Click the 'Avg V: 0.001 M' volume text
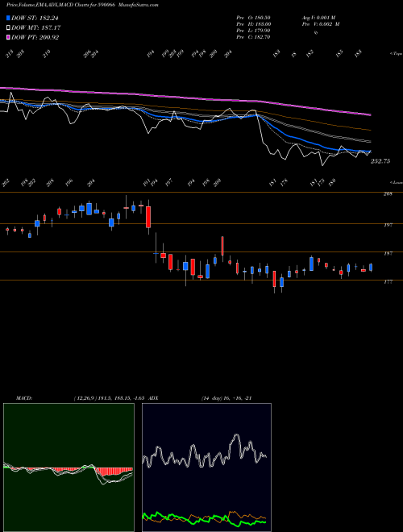This screenshot has width=403, height=532. (x=318, y=18)
